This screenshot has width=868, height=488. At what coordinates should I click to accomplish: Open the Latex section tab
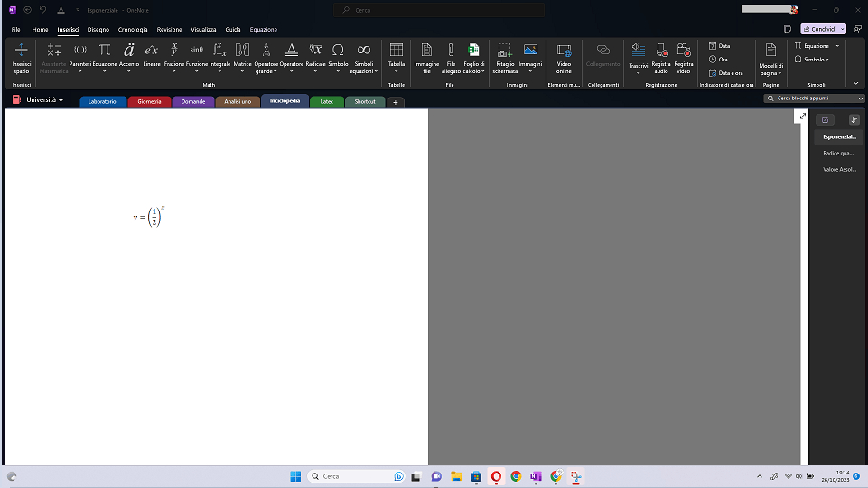327,101
